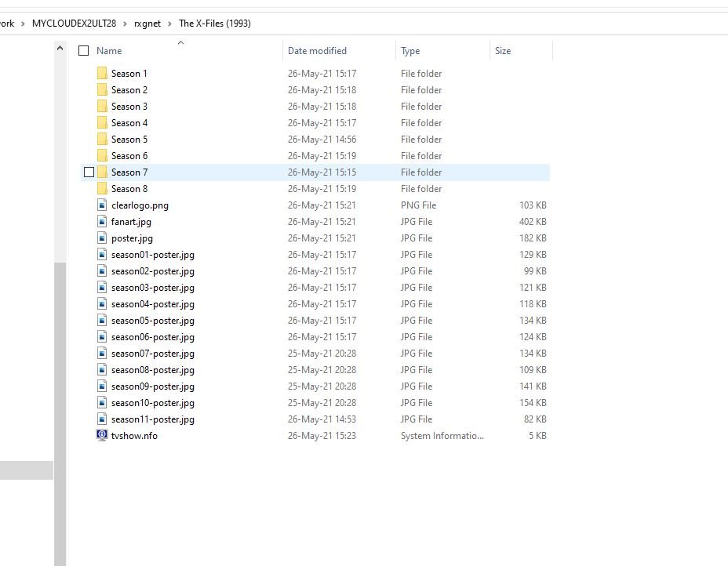Select the file name season01-poster.jpg
The height and width of the screenshot is (566, 728).
pos(153,254)
